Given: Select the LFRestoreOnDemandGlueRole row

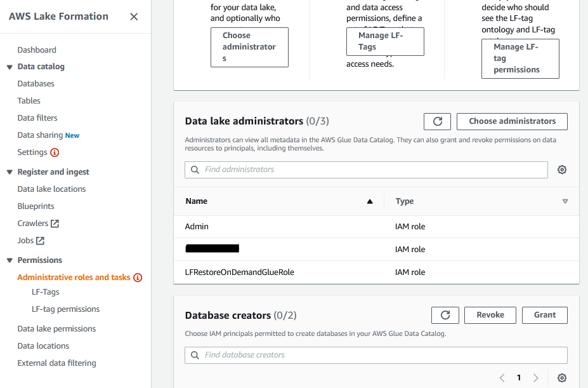Looking at the screenshot, I should [x=377, y=272].
